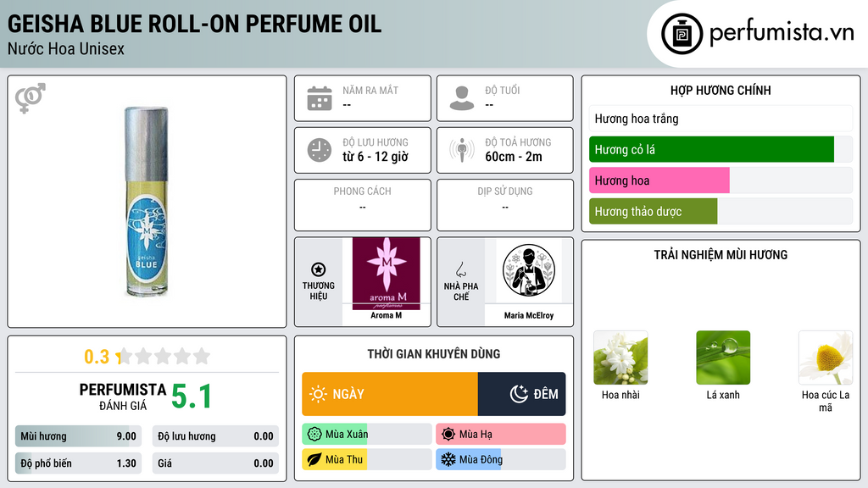This screenshot has height=488, width=868.
Task: Click the leaf icon for Mùa Thu
Action: click(314, 459)
